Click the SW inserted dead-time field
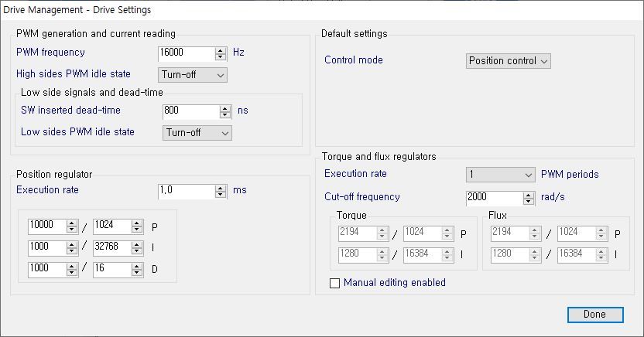The image size is (644, 337). click(191, 111)
